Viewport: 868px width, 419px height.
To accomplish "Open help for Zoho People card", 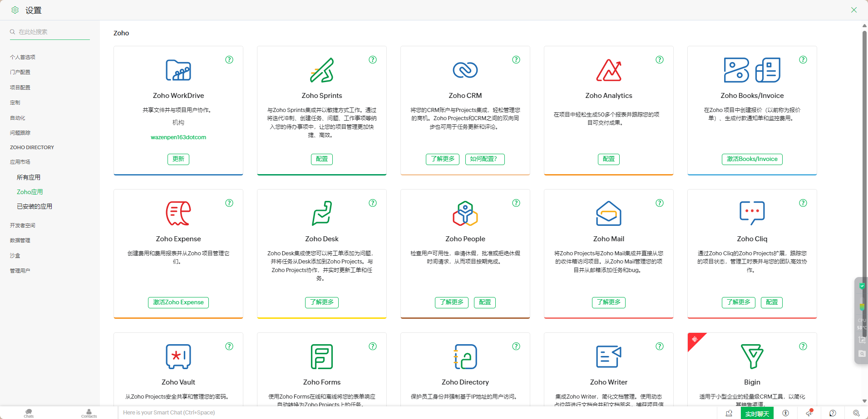I will (516, 203).
